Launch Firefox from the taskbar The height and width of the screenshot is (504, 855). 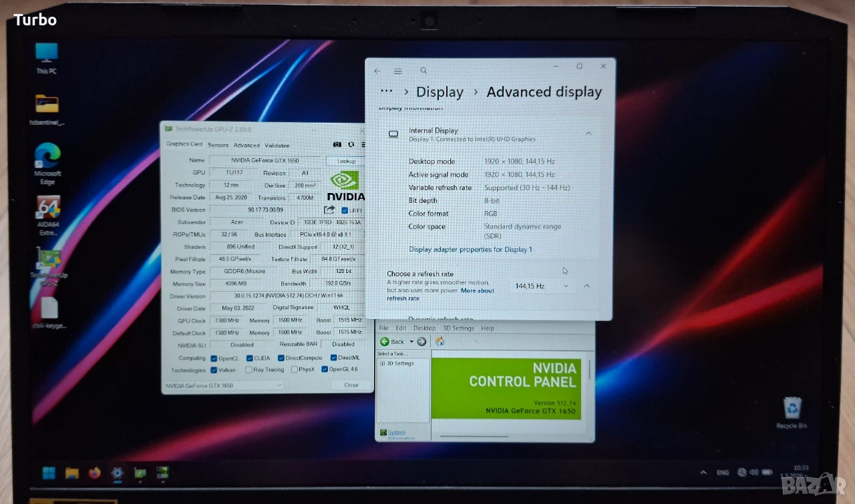point(94,473)
